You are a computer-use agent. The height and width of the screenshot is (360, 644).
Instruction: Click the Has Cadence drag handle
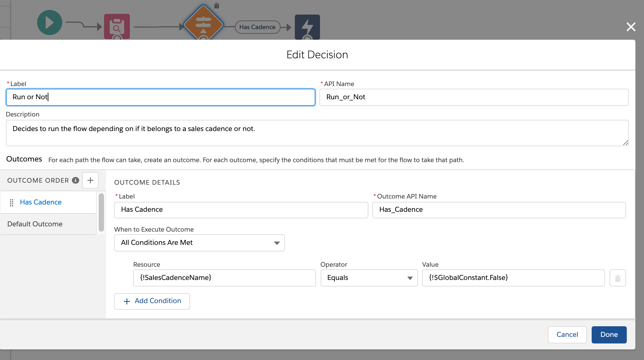(12, 202)
